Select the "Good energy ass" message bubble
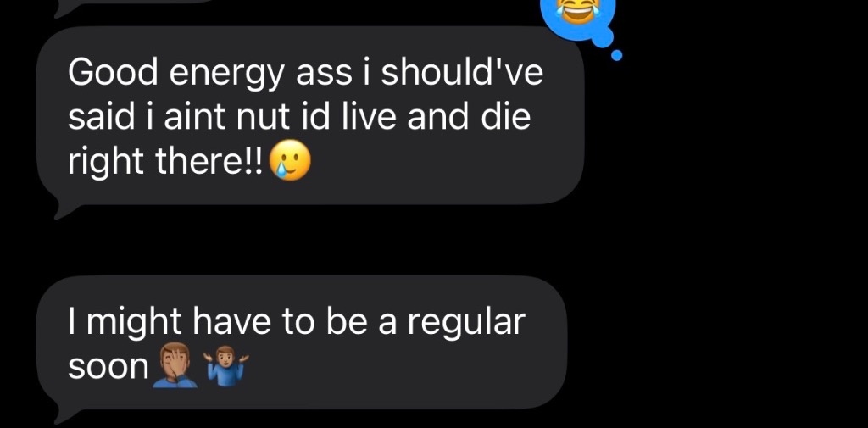This screenshot has width=868, height=428. tap(310, 115)
